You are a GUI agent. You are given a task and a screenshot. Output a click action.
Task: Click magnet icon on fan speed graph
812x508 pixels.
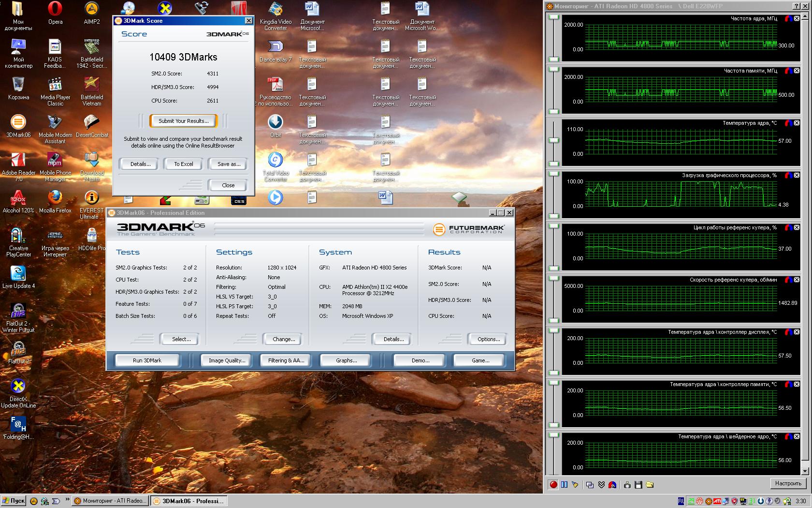click(788, 280)
